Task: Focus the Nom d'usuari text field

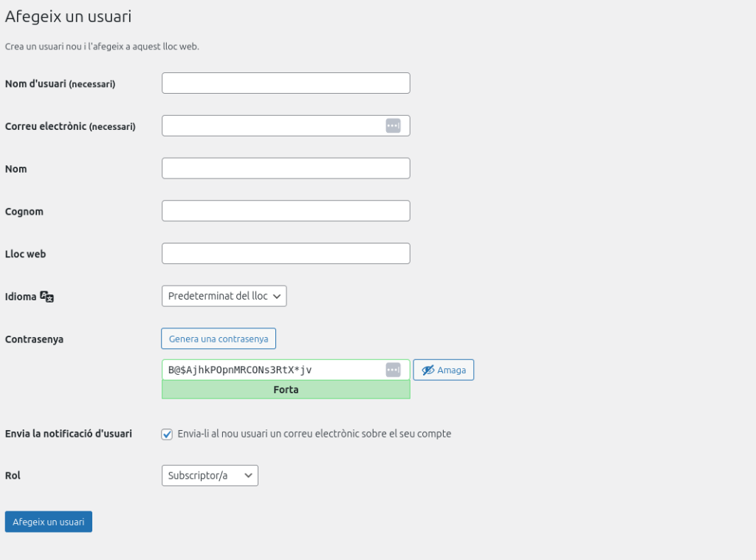Action: coord(285,83)
